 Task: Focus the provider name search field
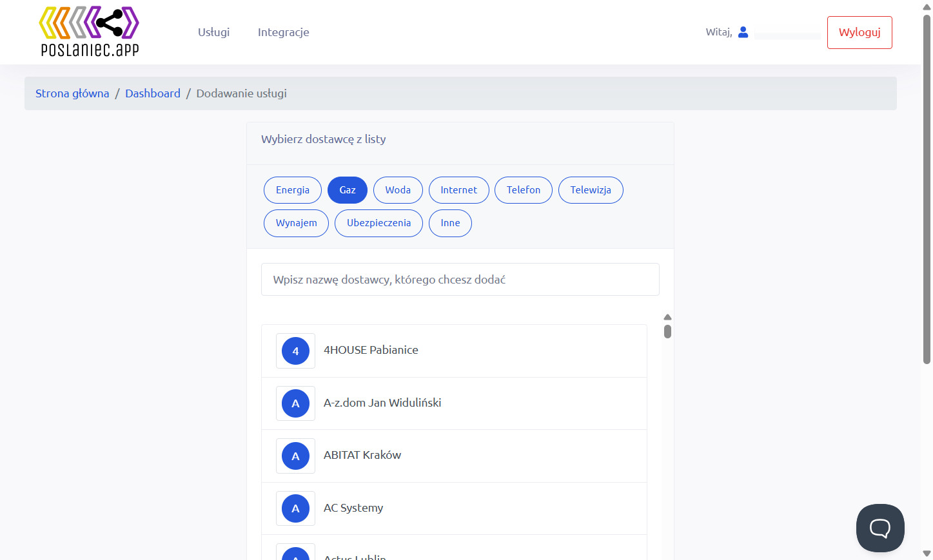(x=460, y=280)
